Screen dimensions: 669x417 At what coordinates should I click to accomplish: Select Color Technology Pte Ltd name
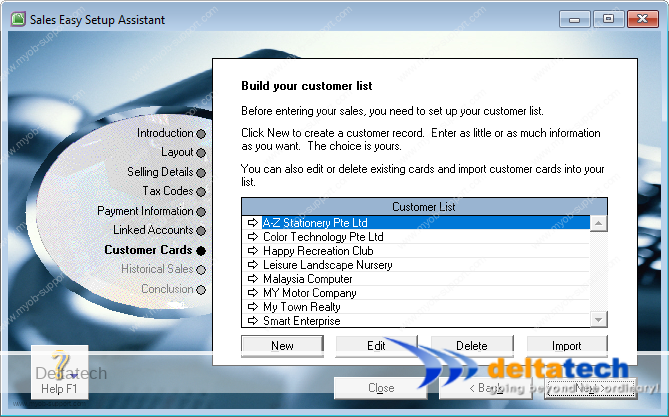pyautogui.click(x=323, y=237)
